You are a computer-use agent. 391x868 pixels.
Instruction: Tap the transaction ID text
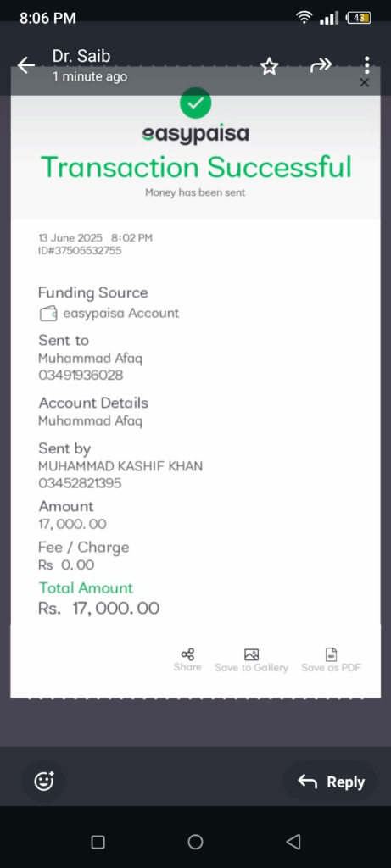coord(80,251)
